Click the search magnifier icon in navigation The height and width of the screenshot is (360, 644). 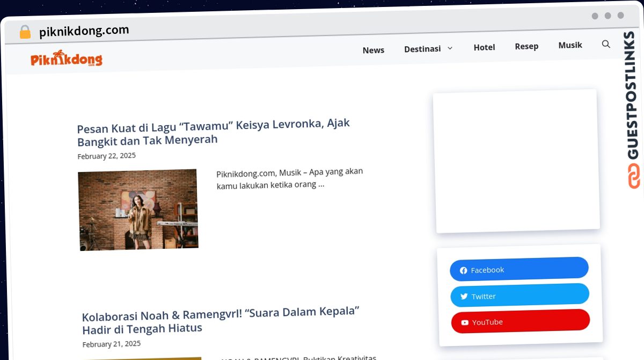pos(606,44)
